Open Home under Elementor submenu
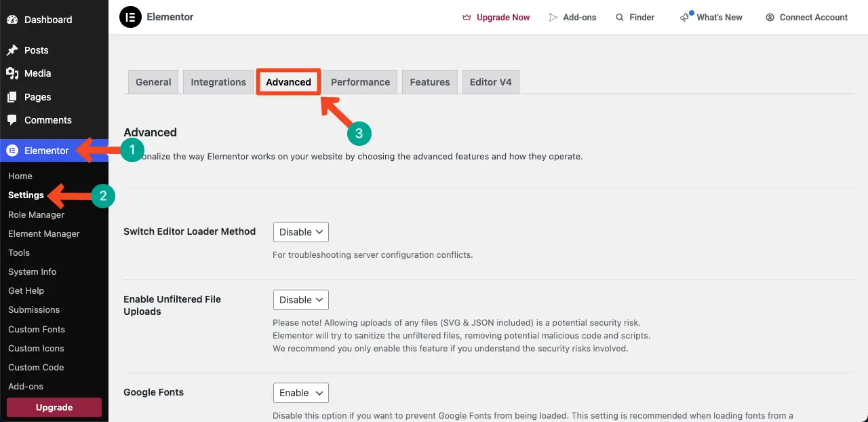Viewport: 868px width, 422px height. point(20,176)
